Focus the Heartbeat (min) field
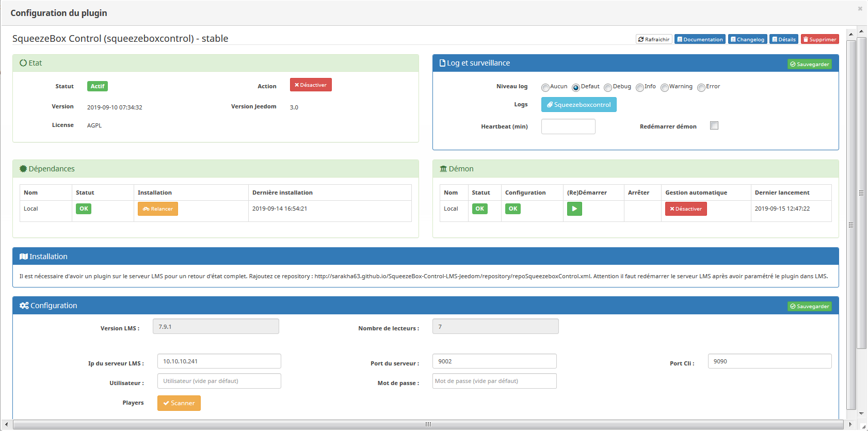 click(x=568, y=126)
